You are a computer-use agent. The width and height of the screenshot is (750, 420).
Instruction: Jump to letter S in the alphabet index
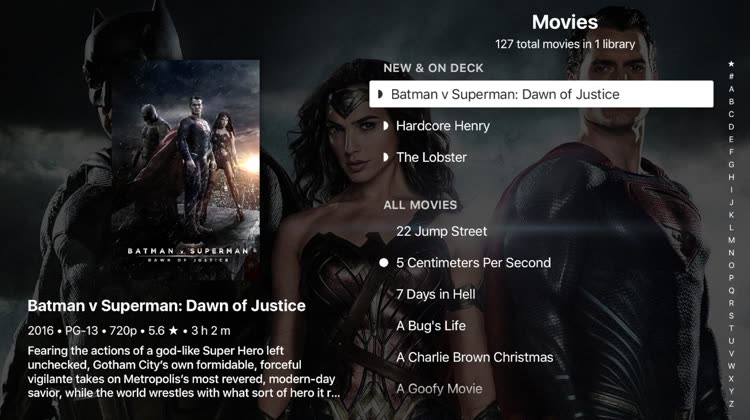click(x=731, y=316)
